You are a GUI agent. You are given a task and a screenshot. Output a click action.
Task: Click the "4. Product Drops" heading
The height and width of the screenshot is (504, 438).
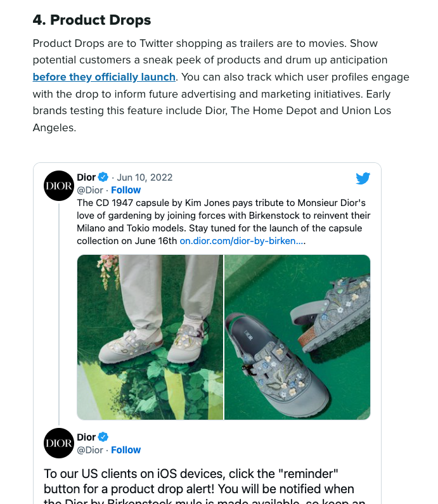tap(92, 20)
